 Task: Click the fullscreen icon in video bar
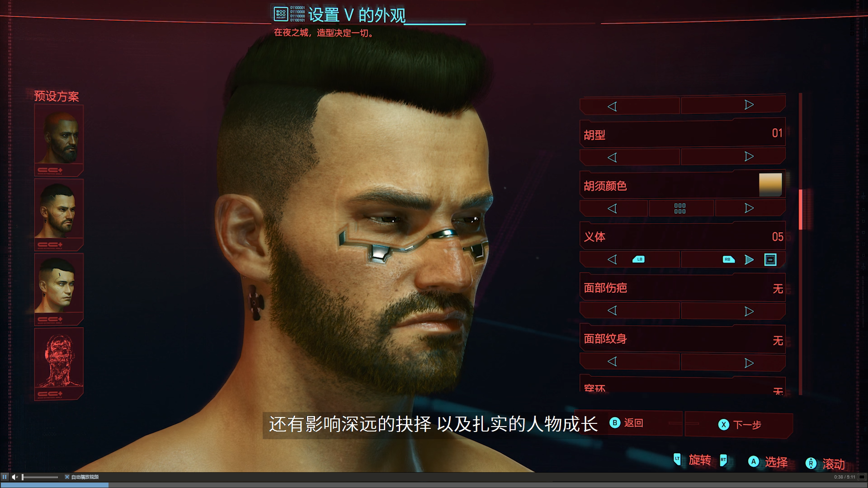pyautogui.click(x=862, y=477)
